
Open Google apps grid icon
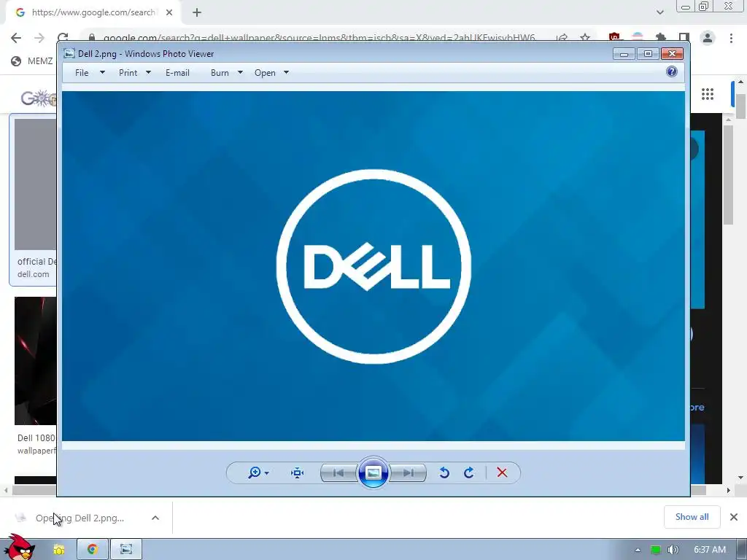[708, 94]
